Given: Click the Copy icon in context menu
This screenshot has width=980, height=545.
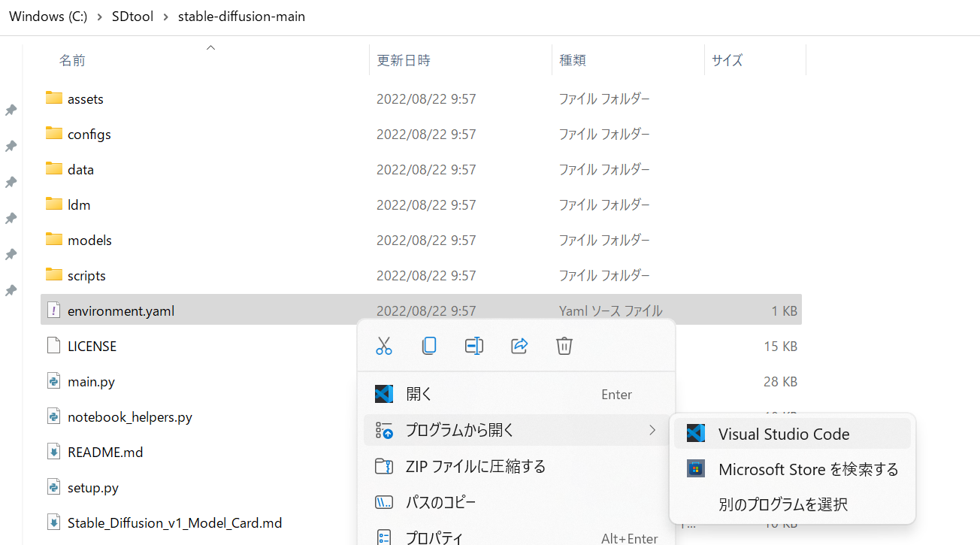Looking at the screenshot, I should (429, 346).
